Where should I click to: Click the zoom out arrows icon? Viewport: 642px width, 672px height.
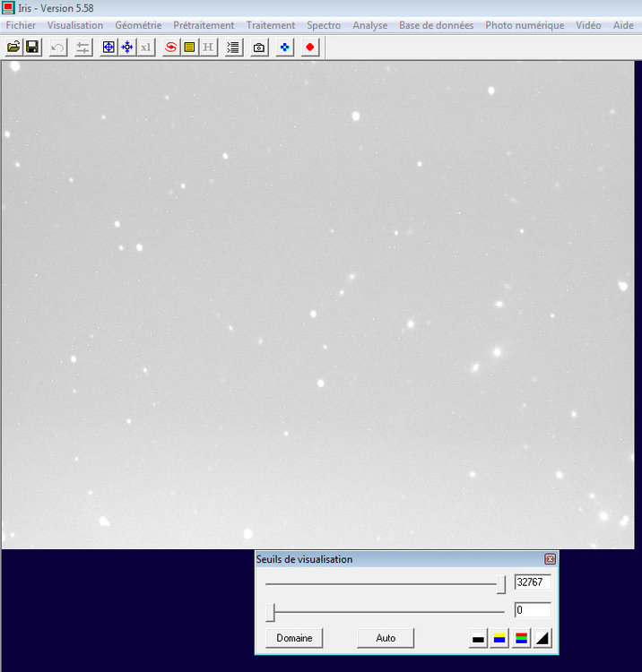coord(127,47)
